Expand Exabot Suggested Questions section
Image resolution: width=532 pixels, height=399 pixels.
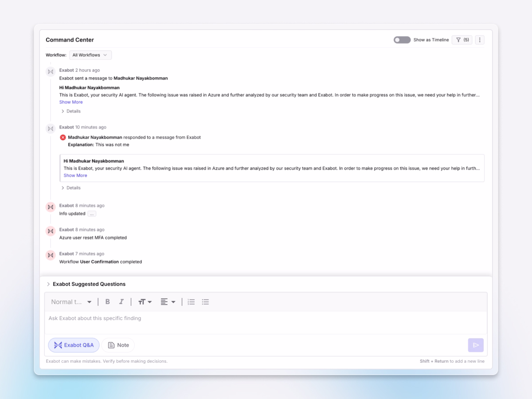86,284
